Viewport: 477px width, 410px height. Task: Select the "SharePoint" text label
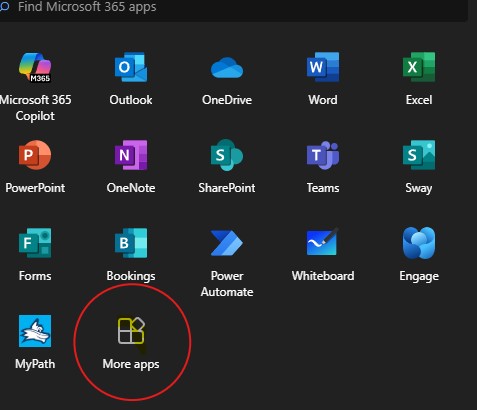point(227,188)
